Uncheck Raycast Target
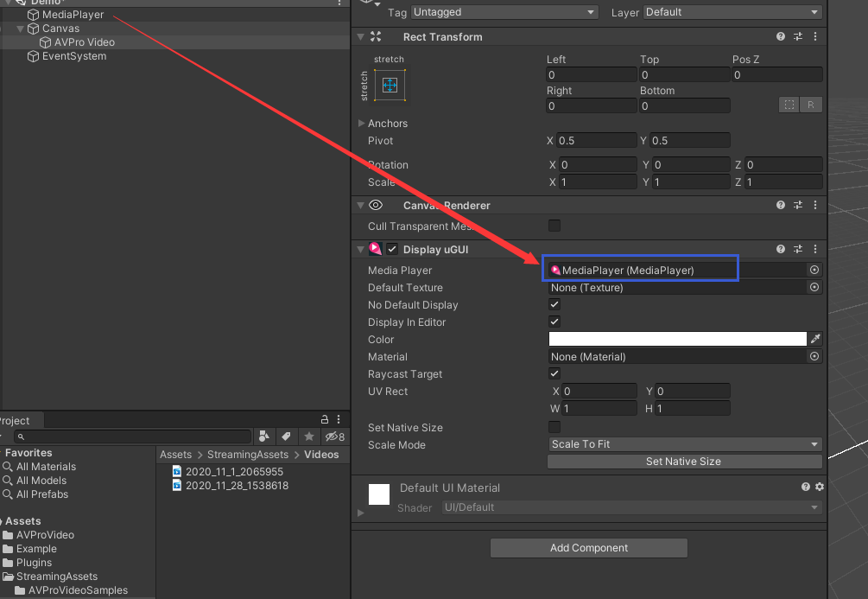 (554, 373)
